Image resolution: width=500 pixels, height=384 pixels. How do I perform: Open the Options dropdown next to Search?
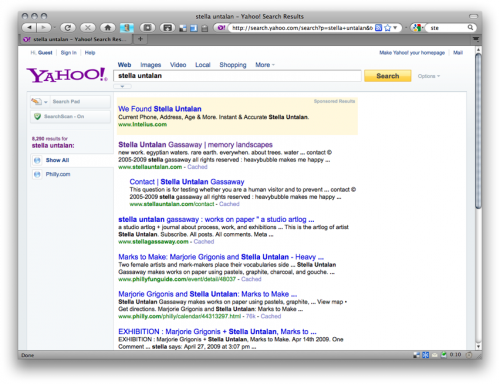[429, 76]
